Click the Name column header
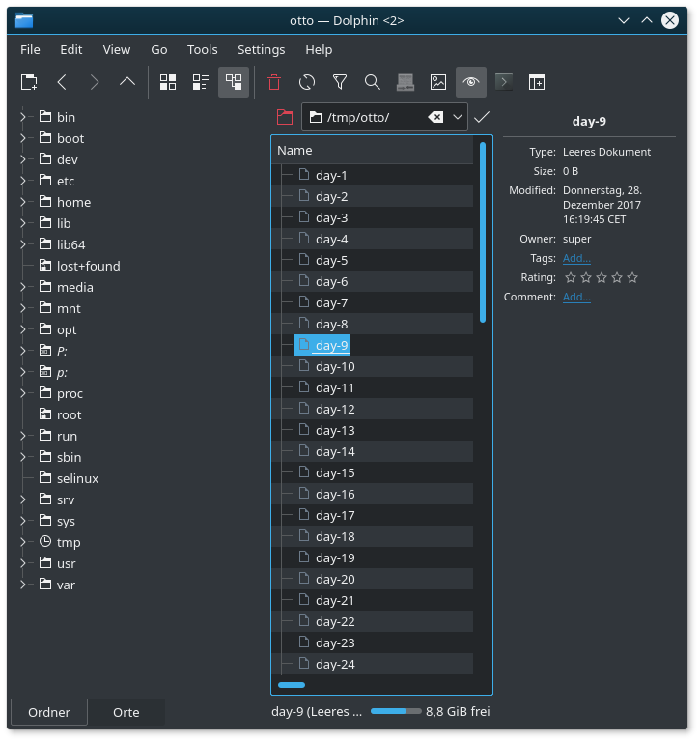 pyautogui.click(x=373, y=150)
